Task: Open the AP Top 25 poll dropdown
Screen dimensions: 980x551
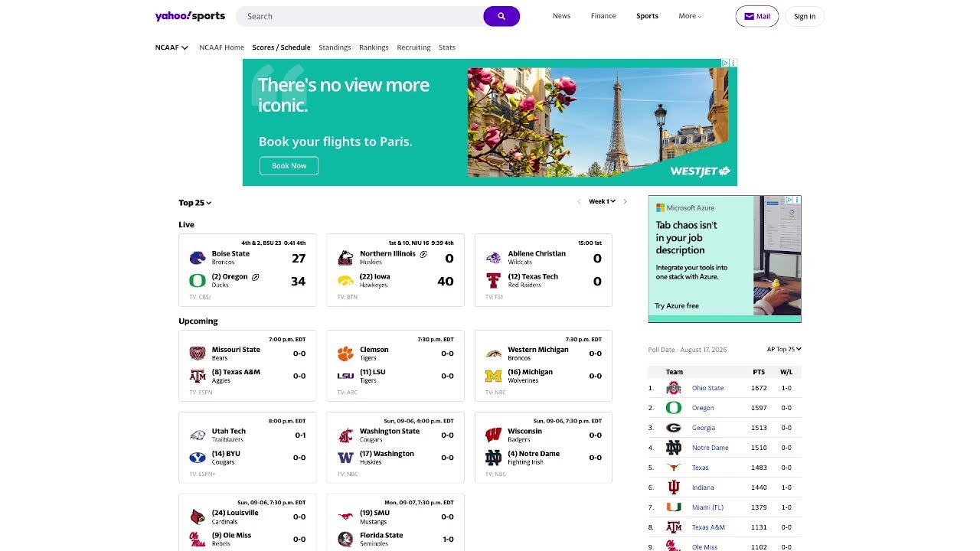Action: [784, 349]
